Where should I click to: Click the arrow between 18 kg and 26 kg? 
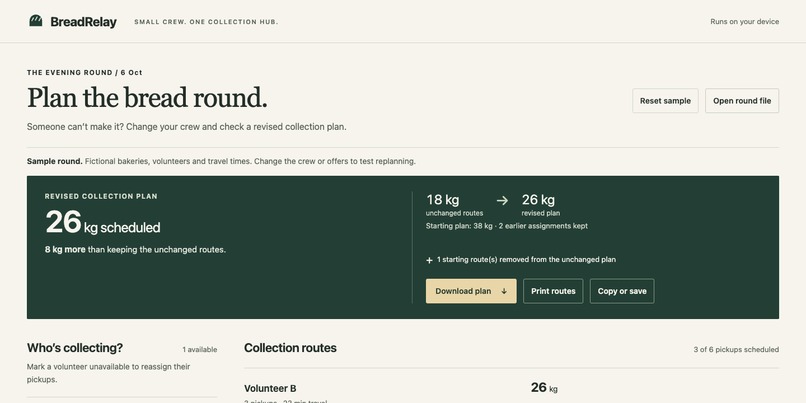[x=502, y=200]
